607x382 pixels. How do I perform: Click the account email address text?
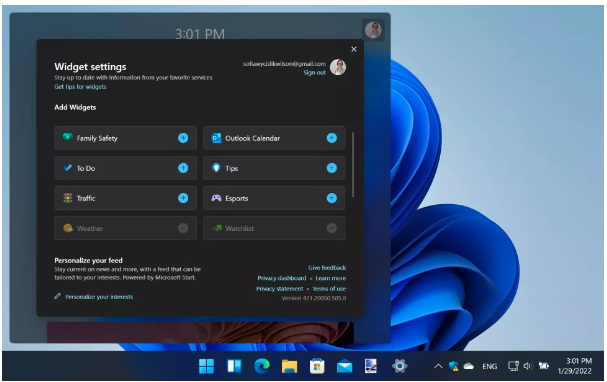click(x=284, y=64)
